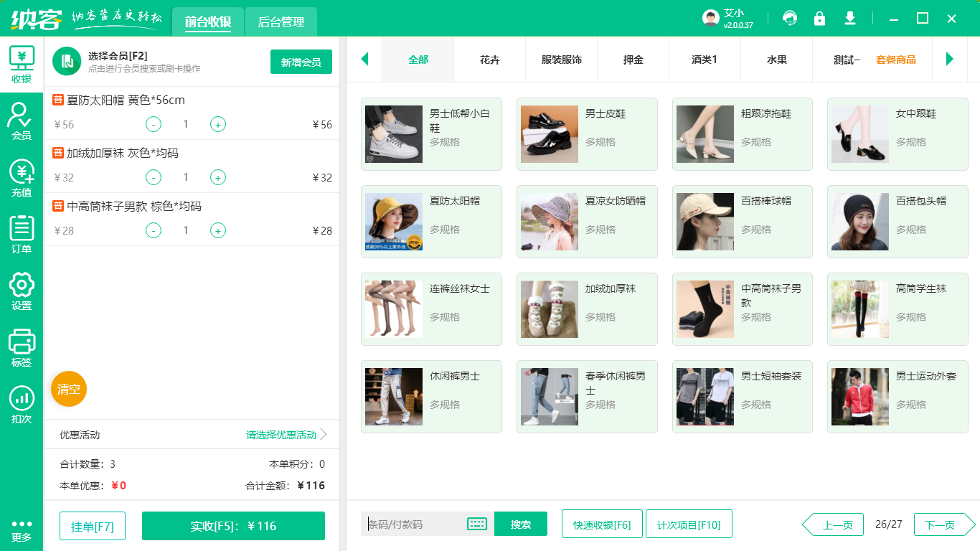Click the lock screen icon in title bar
This screenshot has height=551, width=980.
pos(820,17)
